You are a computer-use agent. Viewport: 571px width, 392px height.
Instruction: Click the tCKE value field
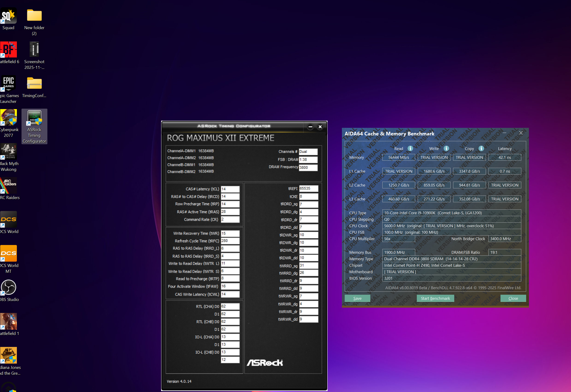(309, 196)
